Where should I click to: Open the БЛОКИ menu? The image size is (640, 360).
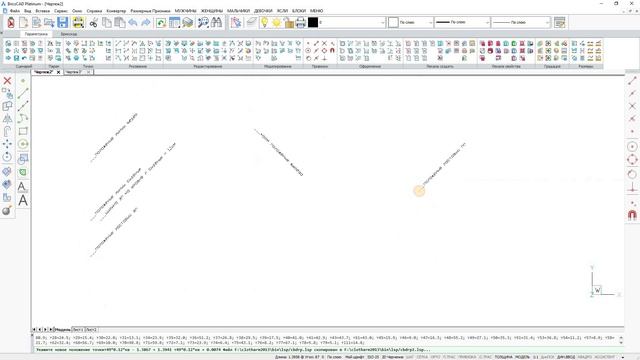click(299, 11)
